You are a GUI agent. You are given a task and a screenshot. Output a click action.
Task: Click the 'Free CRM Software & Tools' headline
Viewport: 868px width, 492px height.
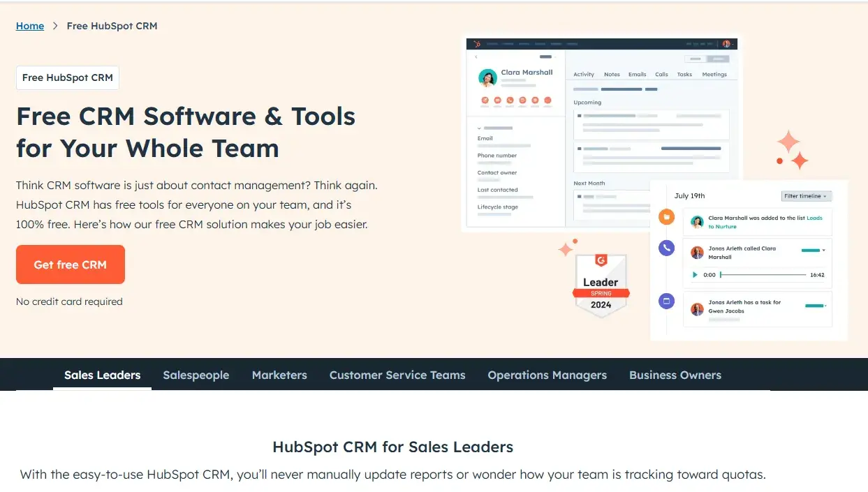[186, 116]
